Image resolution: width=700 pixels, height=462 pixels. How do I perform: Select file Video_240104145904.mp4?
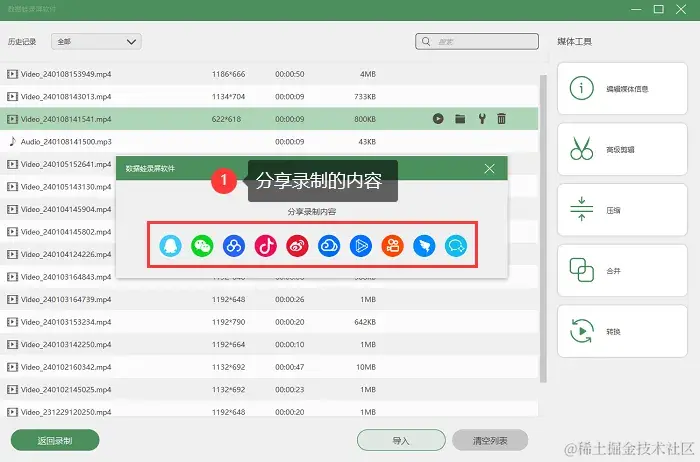[x=66, y=209]
